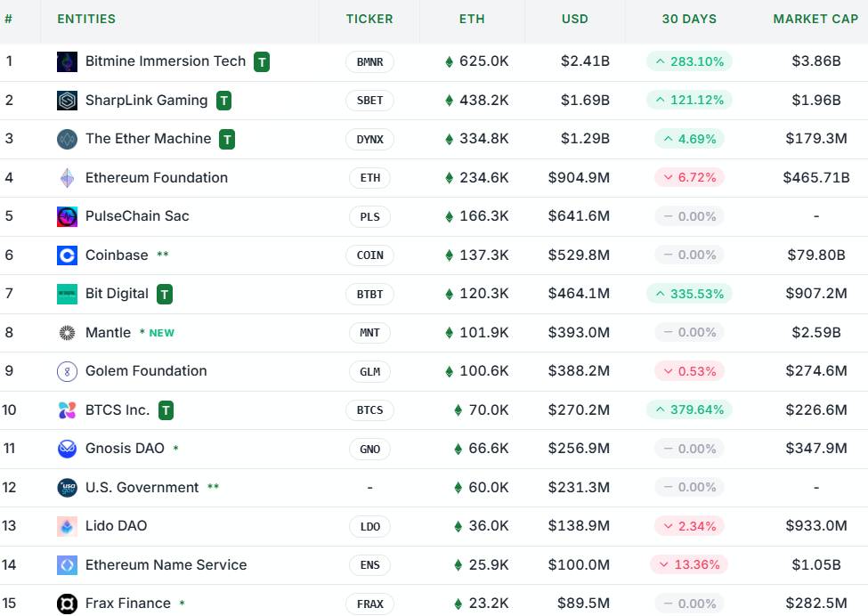Screen dimensions: 868x616
Task: Open the SharpLink Gaming entity name
Action: coord(147,101)
